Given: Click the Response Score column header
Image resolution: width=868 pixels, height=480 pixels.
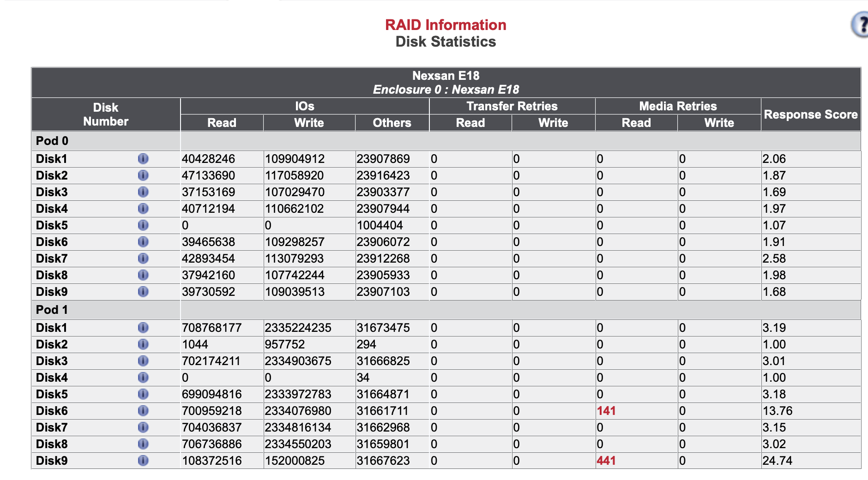Looking at the screenshot, I should point(811,114).
